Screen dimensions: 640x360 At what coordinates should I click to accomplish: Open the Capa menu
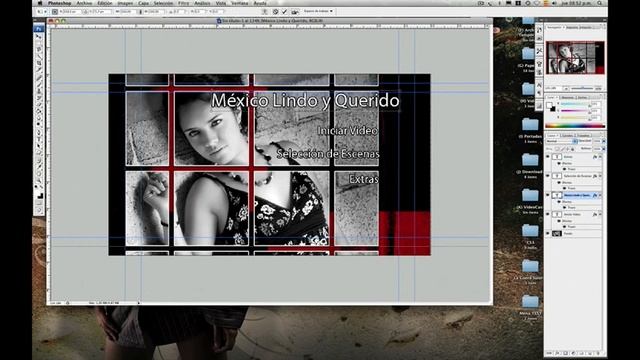pyautogui.click(x=144, y=3)
